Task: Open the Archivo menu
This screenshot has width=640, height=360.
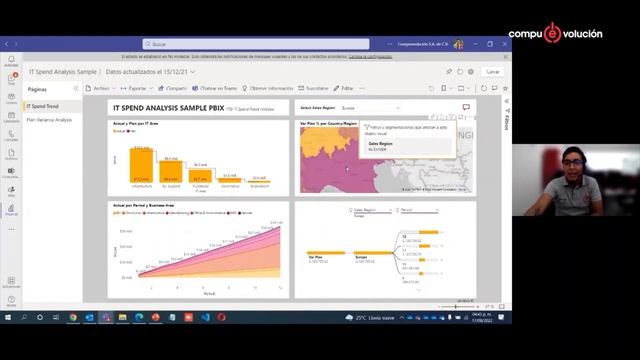Action: pos(101,88)
